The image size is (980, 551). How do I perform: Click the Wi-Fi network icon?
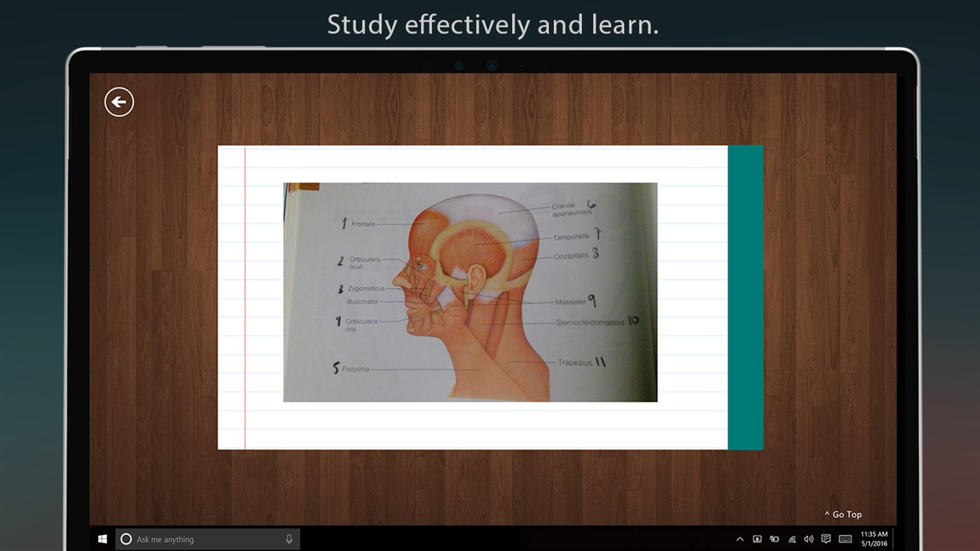[x=792, y=539]
